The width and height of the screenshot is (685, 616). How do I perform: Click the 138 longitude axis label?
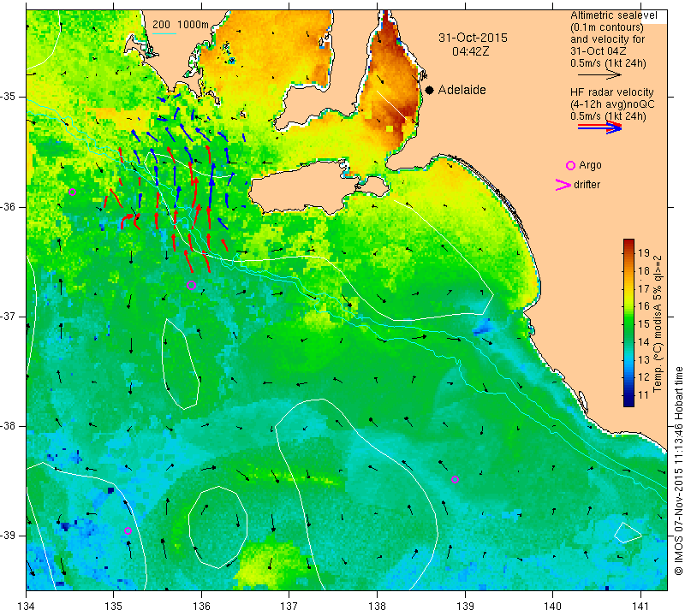point(377,607)
